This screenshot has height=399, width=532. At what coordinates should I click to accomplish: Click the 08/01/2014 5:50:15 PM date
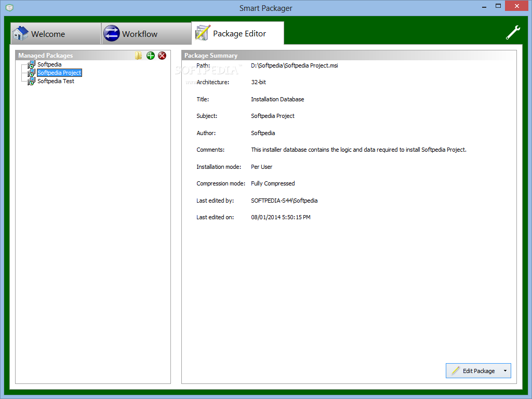pos(281,217)
